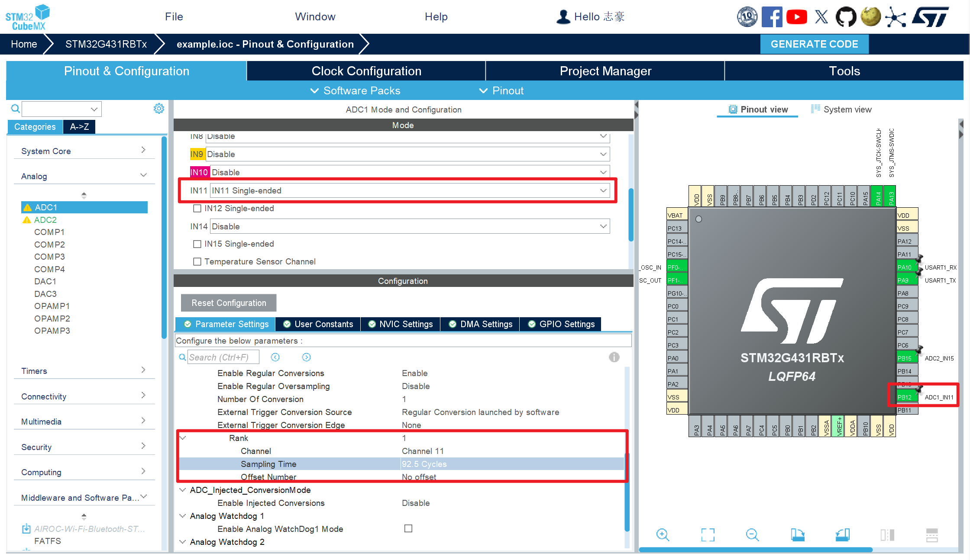Open the GitHub icon in header
Image resolution: width=970 pixels, height=560 pixels.
tap(845, 17)
